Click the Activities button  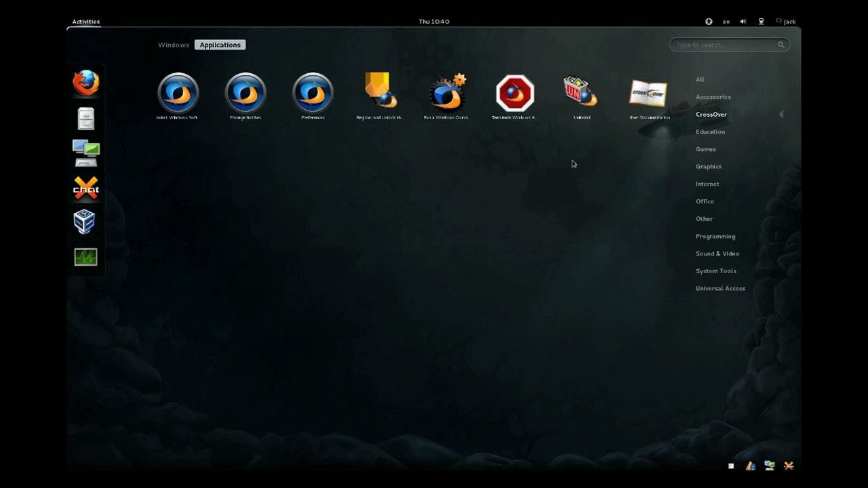click(x=86, y=22)
